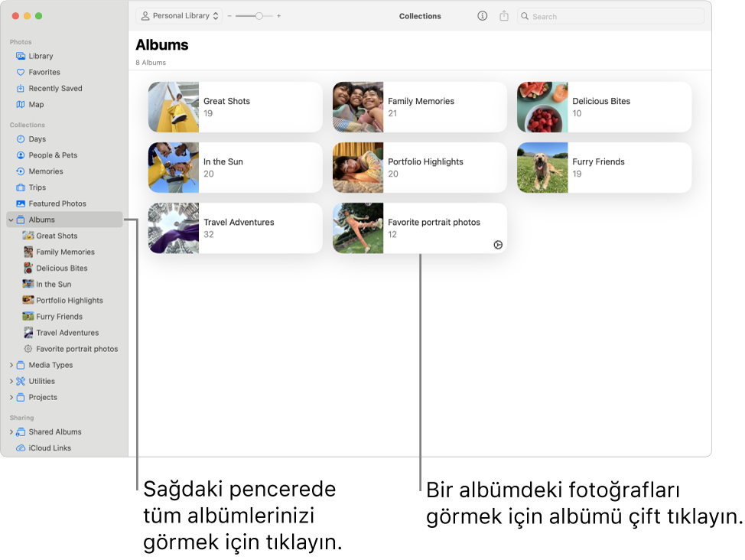Viewport: 745px width, 560px height.
Task: Select Family Memories sidebar album
Action: [64, 252]
